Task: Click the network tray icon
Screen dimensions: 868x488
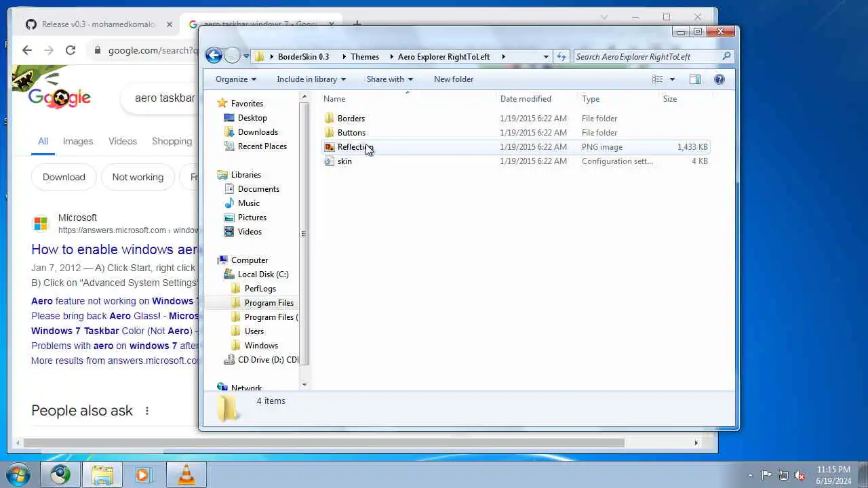Action: [x=783, y=475]
